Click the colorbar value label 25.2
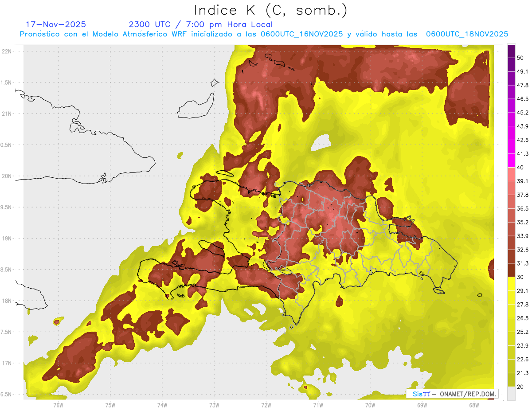This screenshot has width=532, height=411. click(522, 332)
